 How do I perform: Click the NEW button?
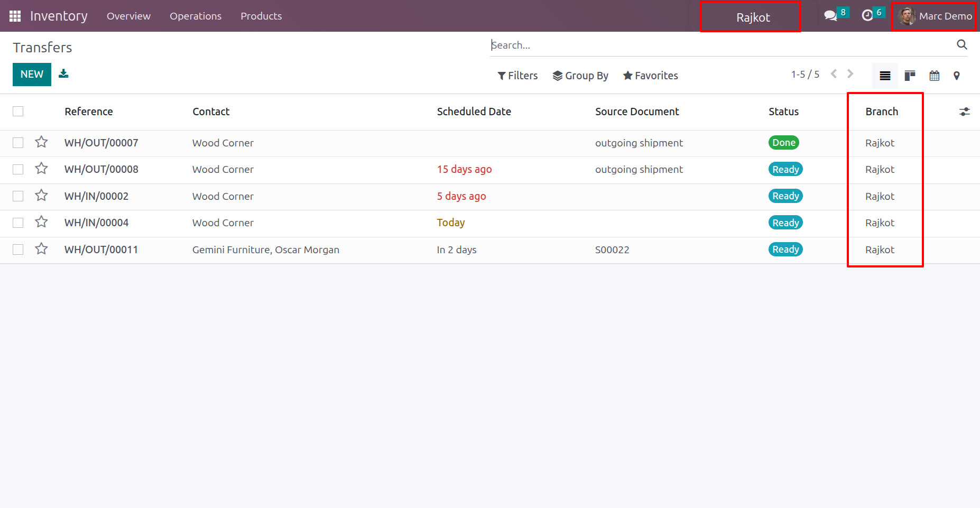32,75
